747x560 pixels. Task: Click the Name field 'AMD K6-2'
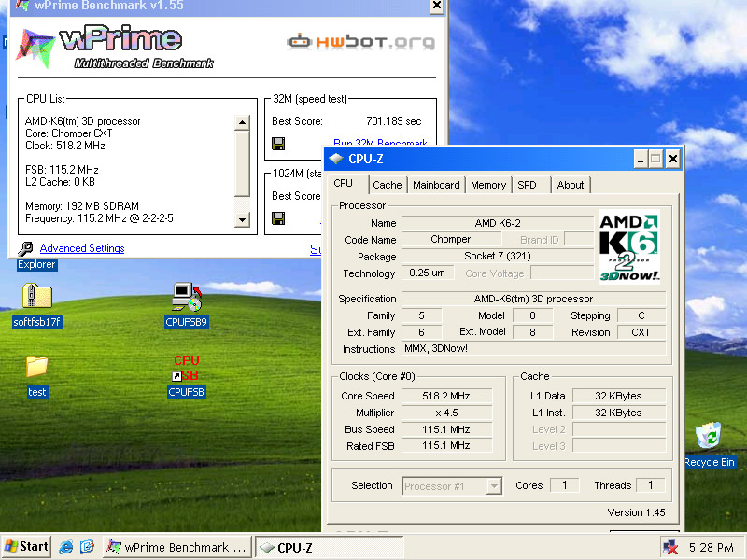498,223
